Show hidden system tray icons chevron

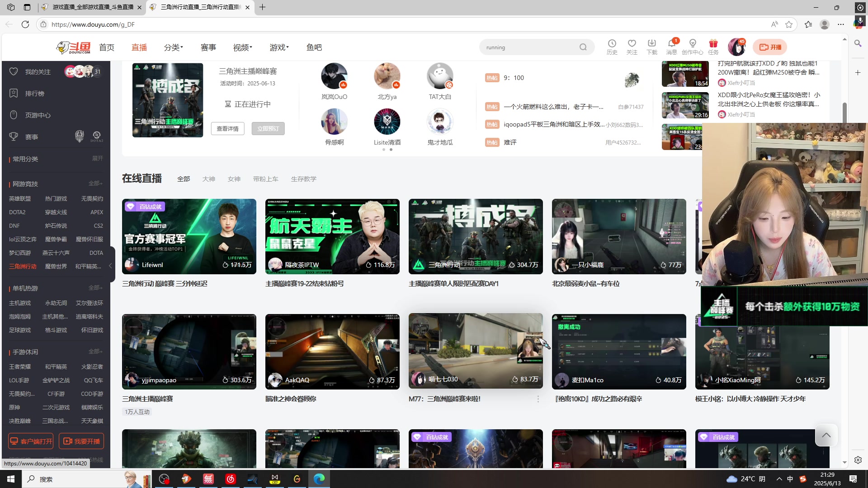(x=779, y=479)
